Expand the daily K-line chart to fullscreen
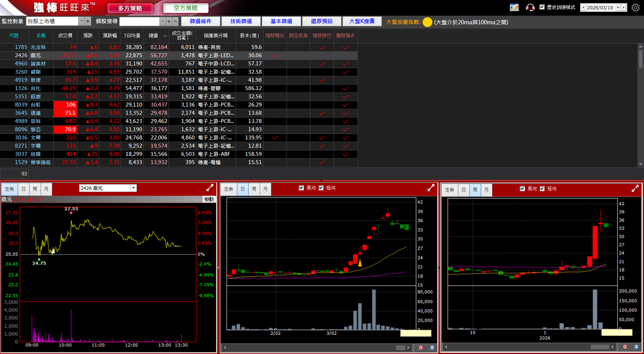This screenshot has width=644, height=354. click(x=431, y=188)
